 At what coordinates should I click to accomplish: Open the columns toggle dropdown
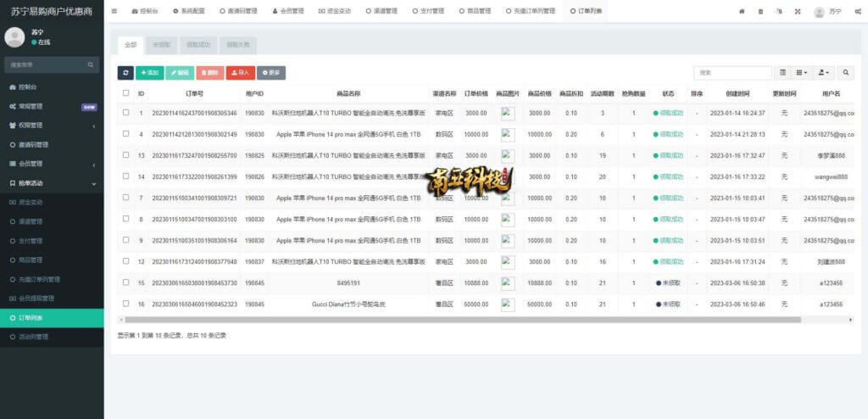pos(802,73)
